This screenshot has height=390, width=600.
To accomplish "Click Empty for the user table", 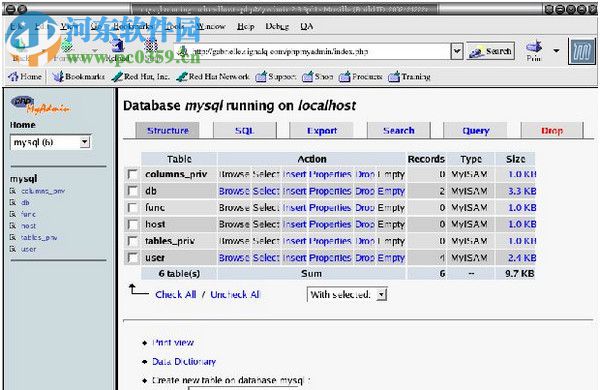I will pos(391,258).
